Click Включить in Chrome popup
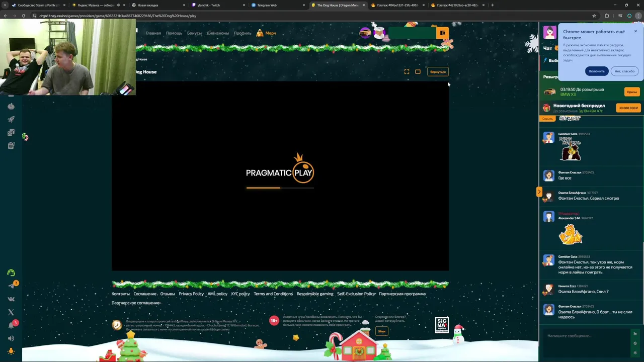Image resolution: width=644 pixels, height=362 pixels. tap(597, 71)
